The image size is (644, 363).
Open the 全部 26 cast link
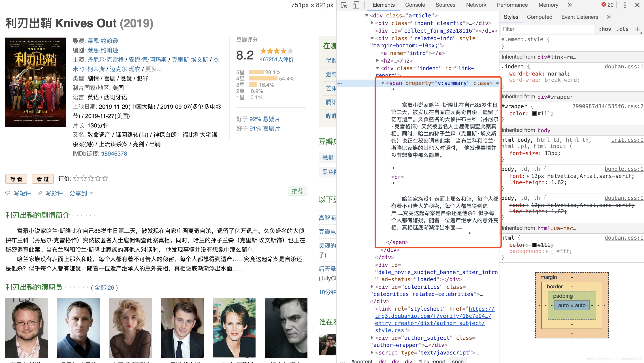104,287
